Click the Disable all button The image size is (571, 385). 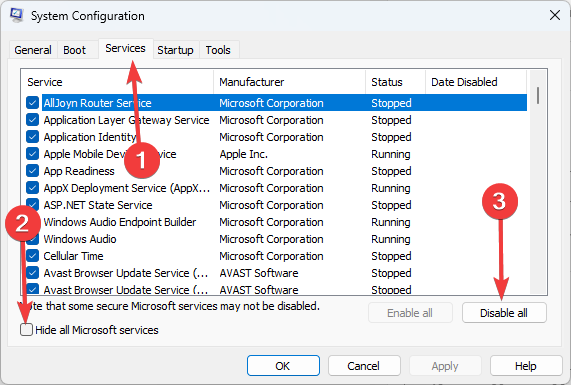point(504,313)
